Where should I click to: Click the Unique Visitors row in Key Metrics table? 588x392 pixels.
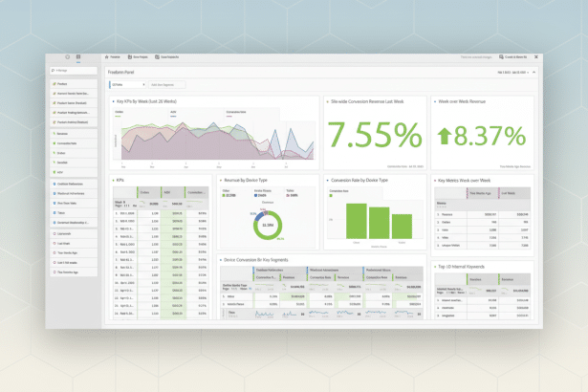pos(482,246)
